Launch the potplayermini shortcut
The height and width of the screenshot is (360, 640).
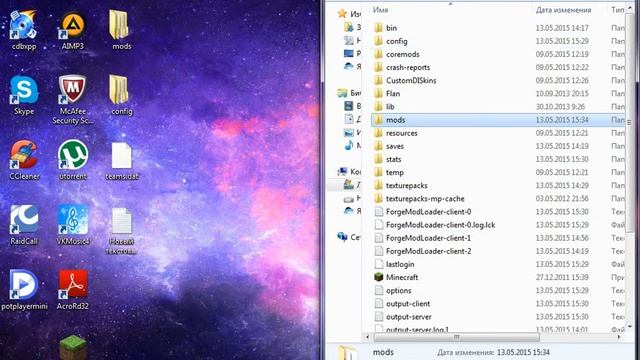pyautogui.click(x=24, y=289)
